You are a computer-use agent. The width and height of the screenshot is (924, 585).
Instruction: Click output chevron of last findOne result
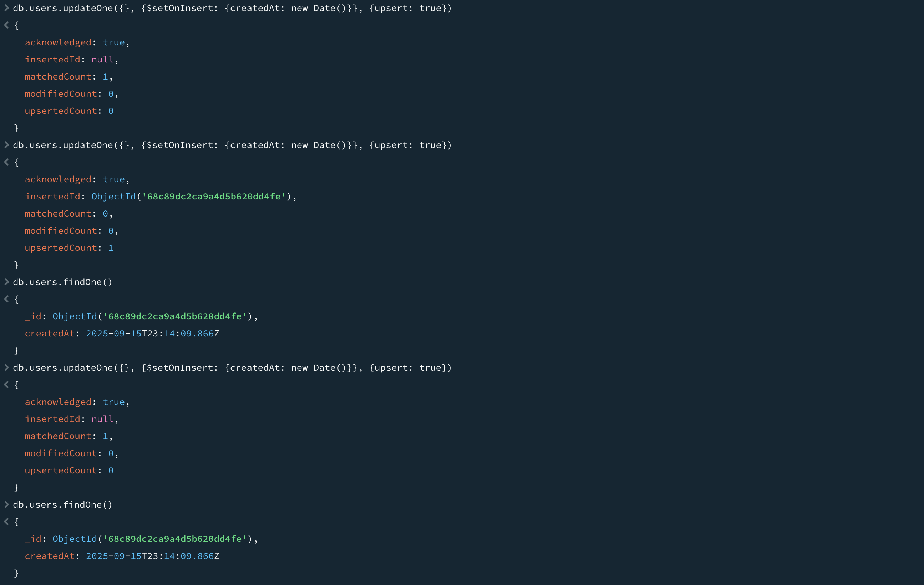tap(6, 521)
